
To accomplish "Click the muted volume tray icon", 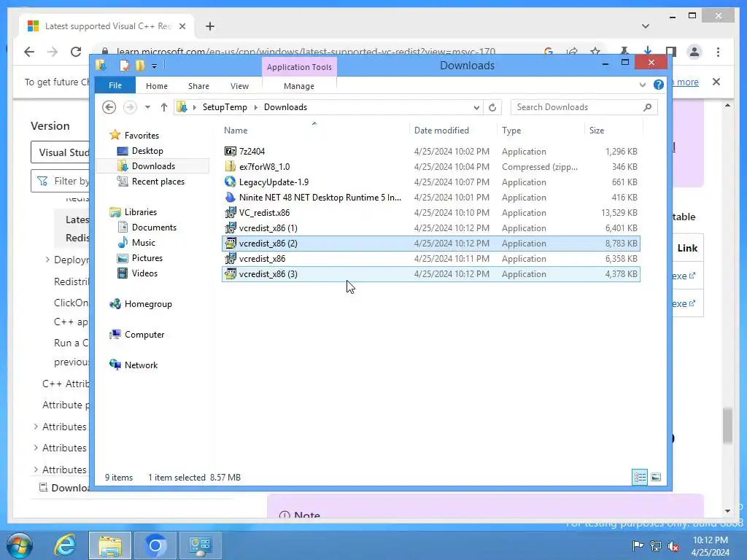I will (673, 546).
